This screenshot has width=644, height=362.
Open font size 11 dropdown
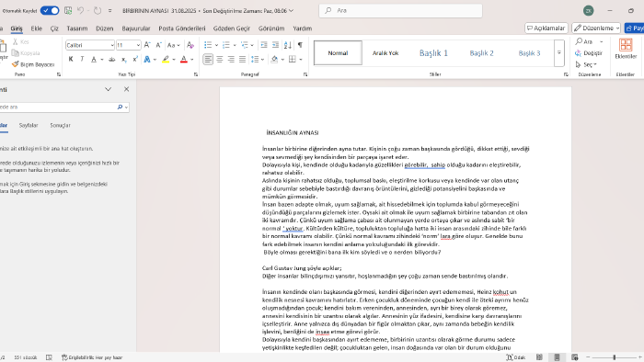pyautogui.click(x=138, y=45)
